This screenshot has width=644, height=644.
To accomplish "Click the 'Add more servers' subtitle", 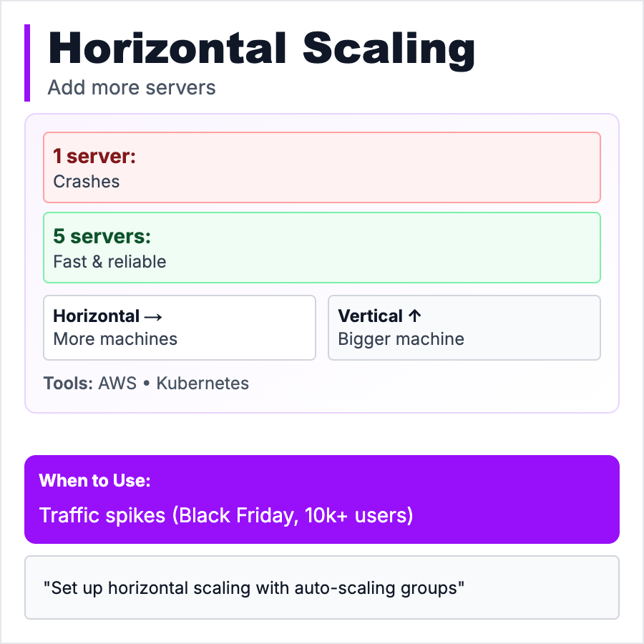I will pyautogui.click(x=132, y=88).
